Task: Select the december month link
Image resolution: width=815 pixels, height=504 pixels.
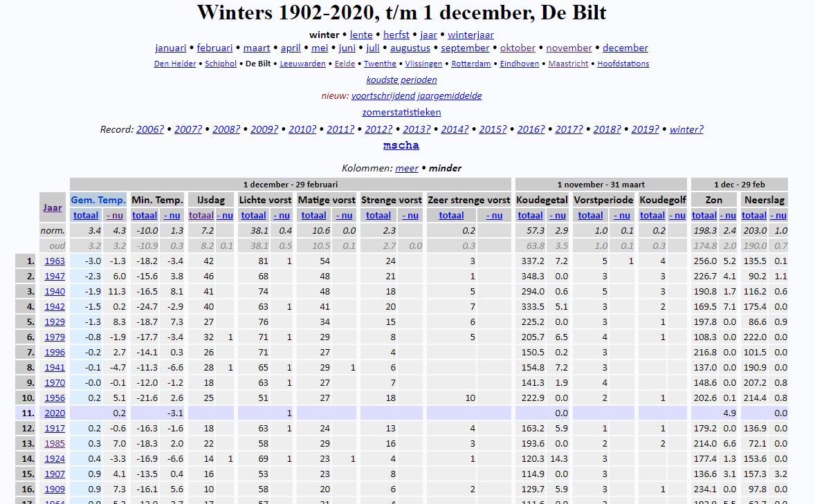Action: pyautogui.click(x=625, y=48)
